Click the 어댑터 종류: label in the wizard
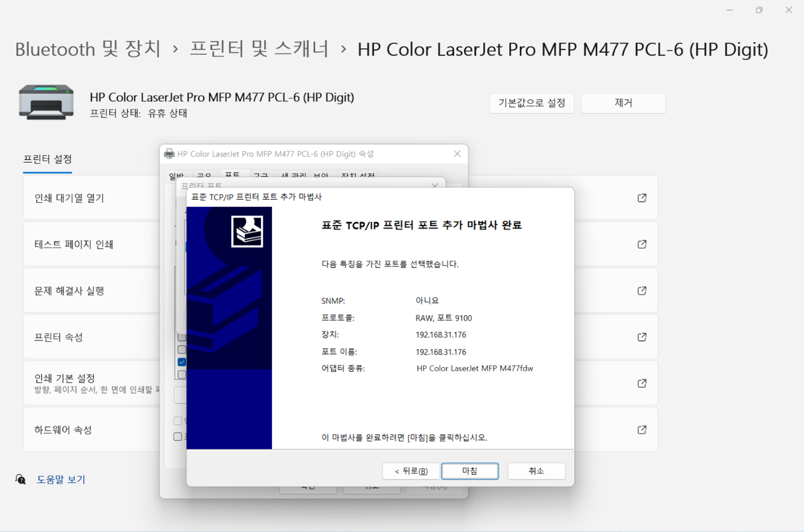Image resolution: width=804 pixels, height=532 pixels. 343,368
